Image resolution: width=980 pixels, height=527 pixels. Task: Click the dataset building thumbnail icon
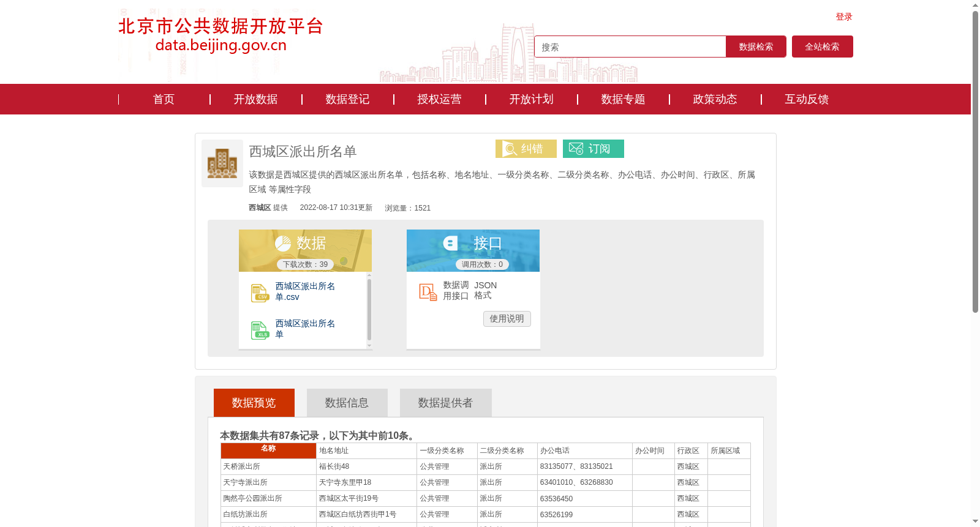coord(222,163)
